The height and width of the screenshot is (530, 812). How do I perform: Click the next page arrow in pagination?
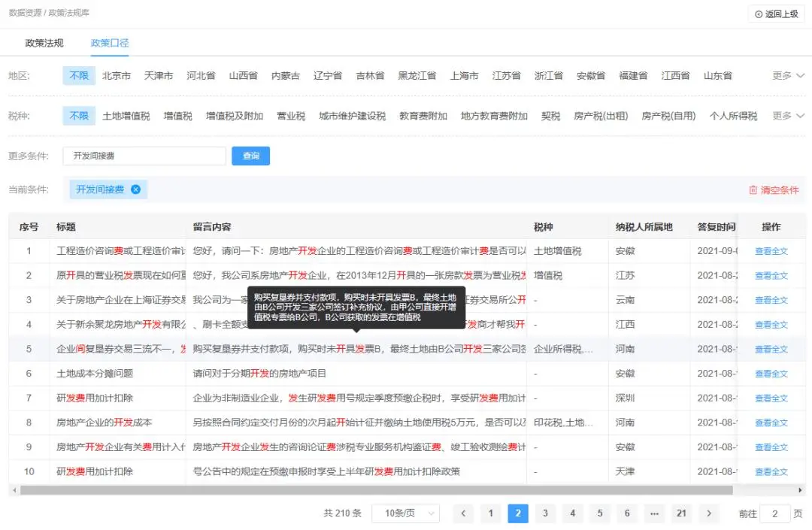coord(709,513)
